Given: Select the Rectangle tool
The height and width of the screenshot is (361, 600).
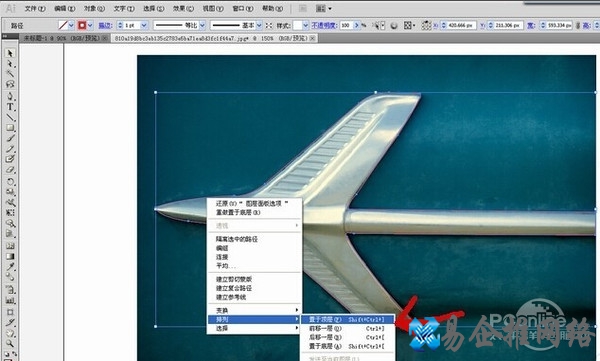Looking at the screenshot, I should click(x=10, y=127).
